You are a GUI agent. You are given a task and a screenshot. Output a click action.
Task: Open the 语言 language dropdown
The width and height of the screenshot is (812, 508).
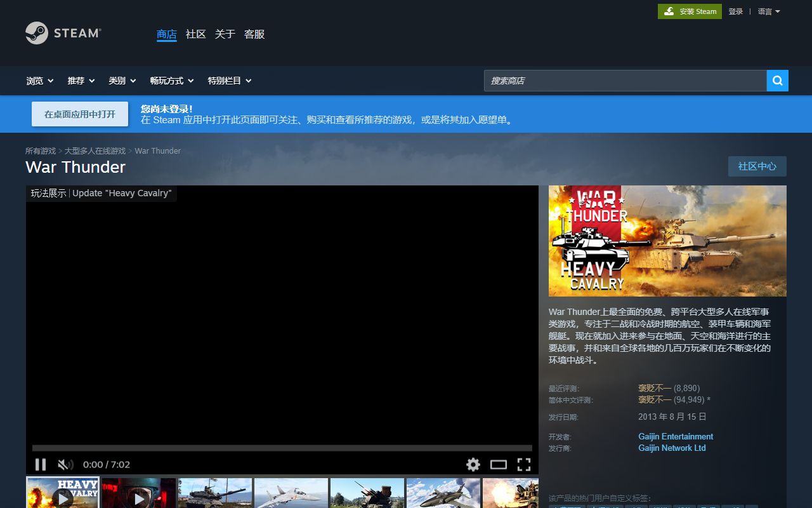[x=769, y=11]
